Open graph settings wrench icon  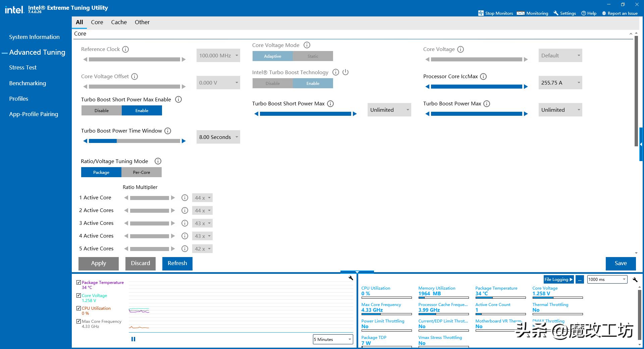tap(351, 278)
